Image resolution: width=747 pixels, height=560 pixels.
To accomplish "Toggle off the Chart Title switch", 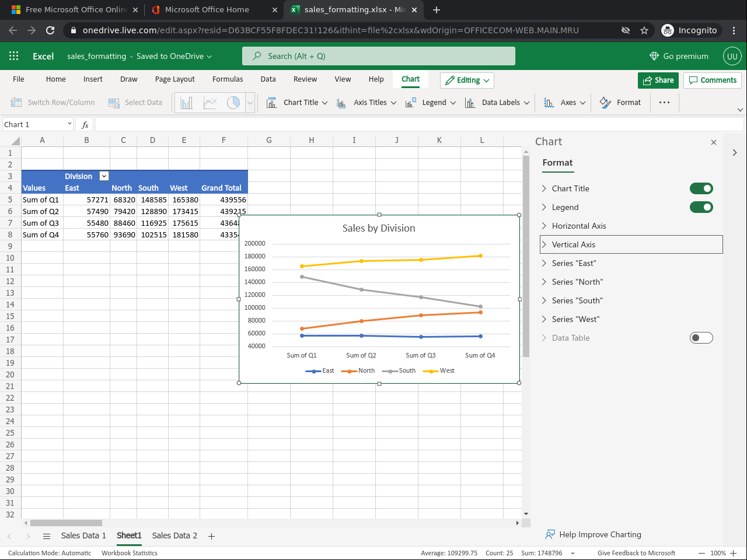I will click(701, 188).
